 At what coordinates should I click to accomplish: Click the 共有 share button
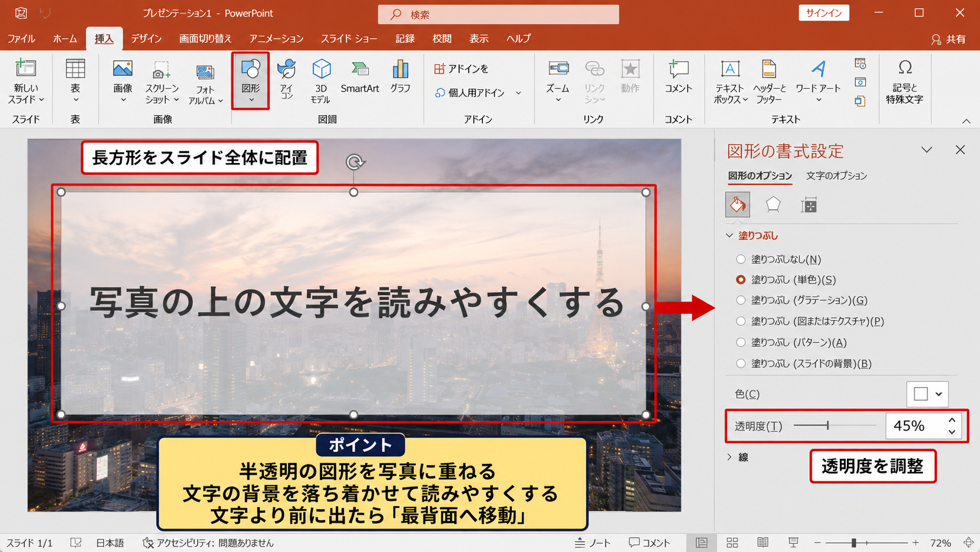coord(948,39)
